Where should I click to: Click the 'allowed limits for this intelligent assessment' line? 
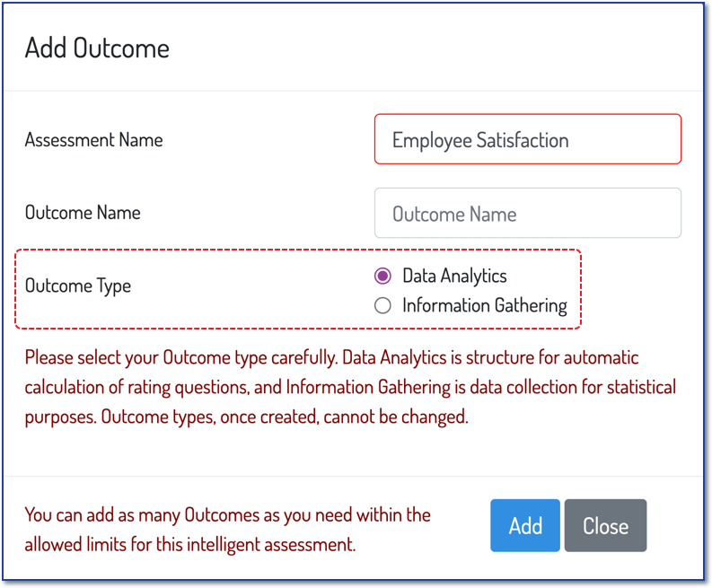pyautogui.click(x=189, y=544)
